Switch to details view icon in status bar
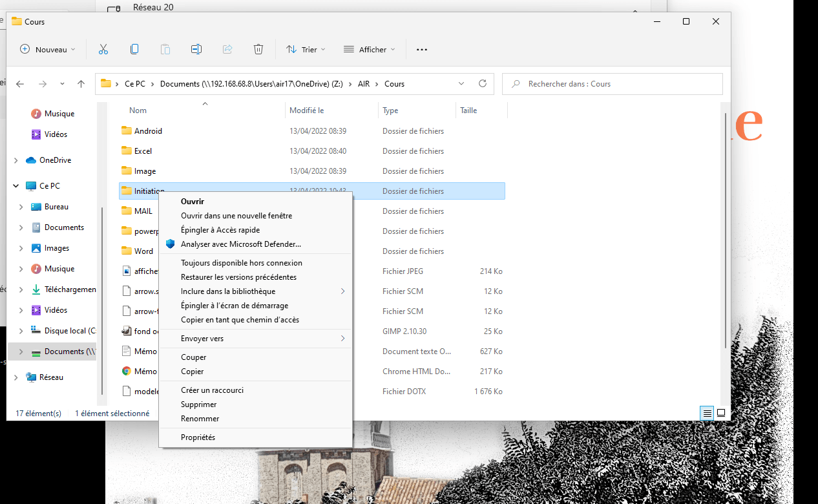The image size is (818, 504). pos(708,413)
